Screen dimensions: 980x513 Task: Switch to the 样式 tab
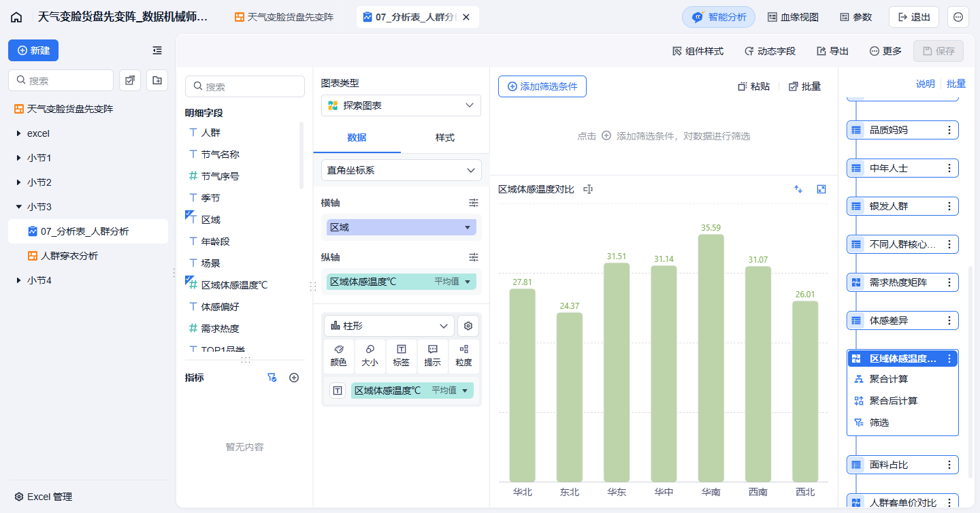(x=445, y=137)
